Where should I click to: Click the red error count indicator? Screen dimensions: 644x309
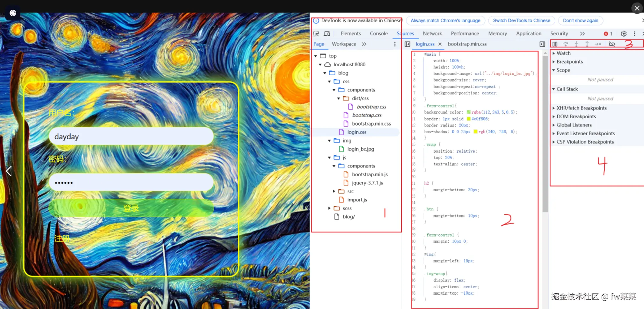608,33
